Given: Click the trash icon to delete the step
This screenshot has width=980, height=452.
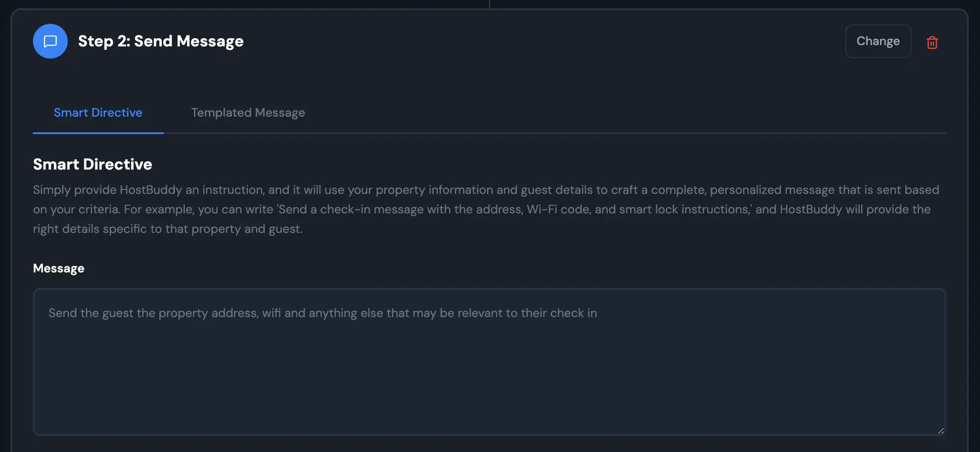Looking at the screenshot, I should point(933,42).
